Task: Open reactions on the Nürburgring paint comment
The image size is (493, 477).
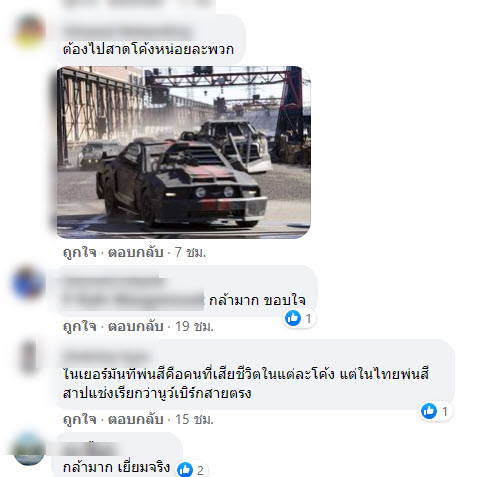Action: pyautogui.click(x=436, y=411)
